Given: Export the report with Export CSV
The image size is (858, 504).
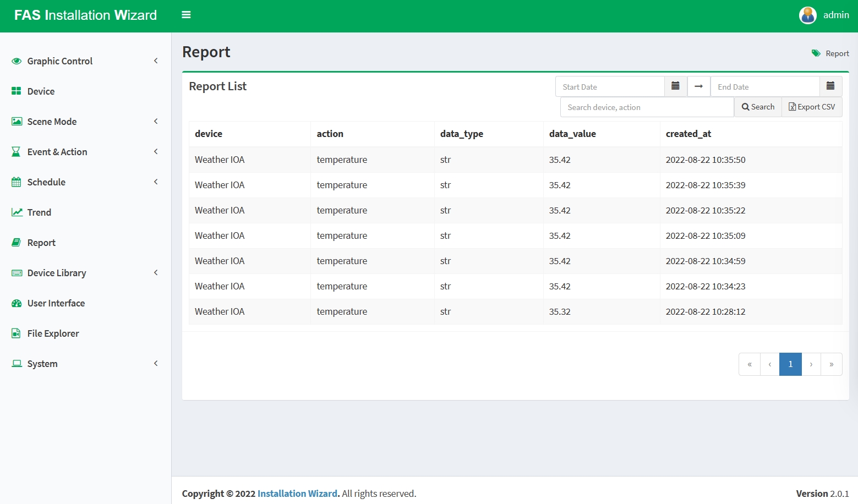Looking at the screenshot, I should pos(812,107).
